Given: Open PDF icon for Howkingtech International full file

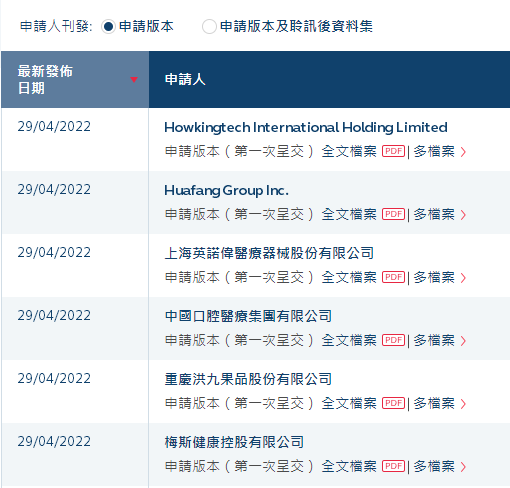Looking at the screenshot, I should tap(393, 151).
